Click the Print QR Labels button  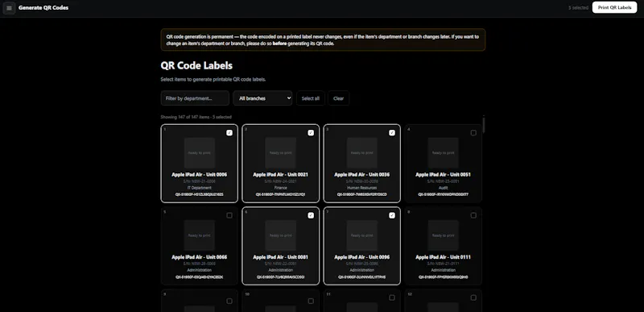(x=614, y=7)
